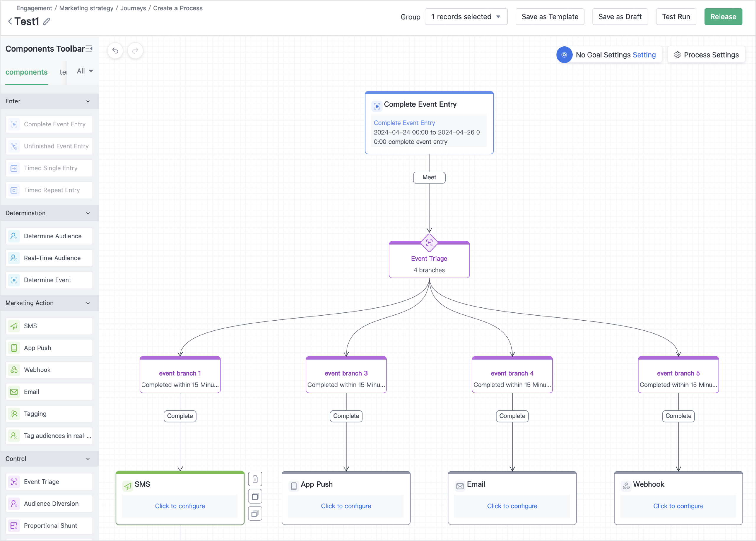This screenshot has height=541, width=756.
Task: Collapse the Determination section
Action: (88, 213)
